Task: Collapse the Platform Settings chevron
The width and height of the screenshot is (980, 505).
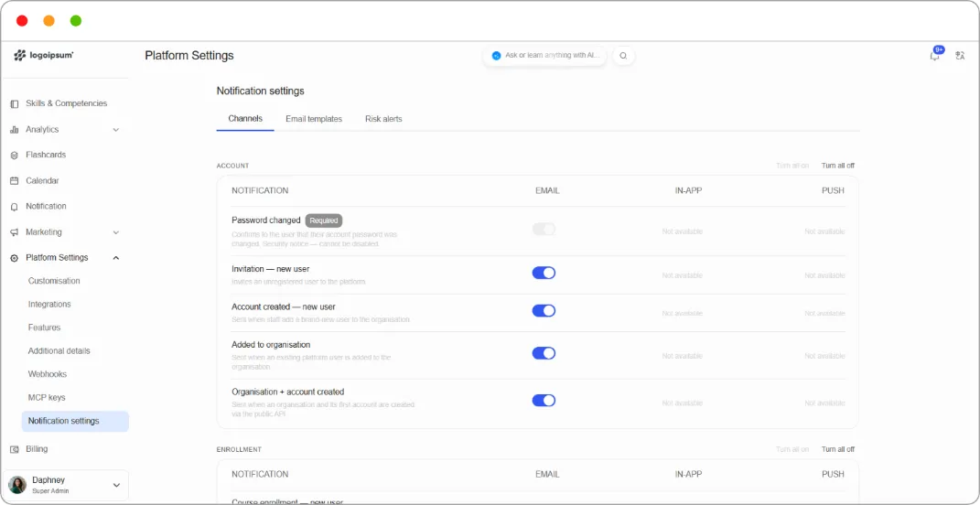Action: click(x=115, y=257)
